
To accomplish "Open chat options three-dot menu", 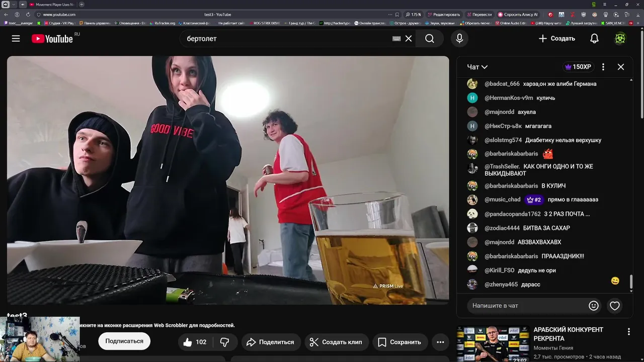I will 603,67.
